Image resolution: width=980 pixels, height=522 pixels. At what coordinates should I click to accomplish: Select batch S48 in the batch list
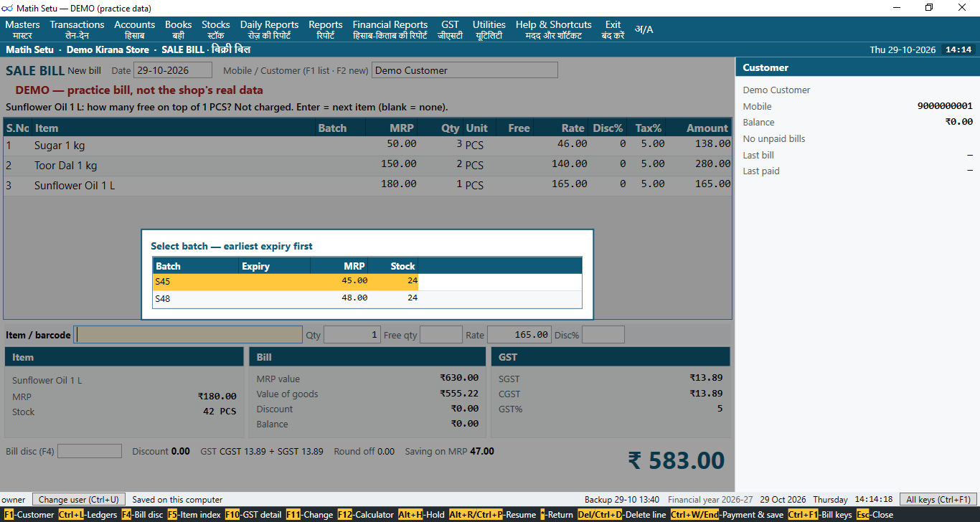367,298
